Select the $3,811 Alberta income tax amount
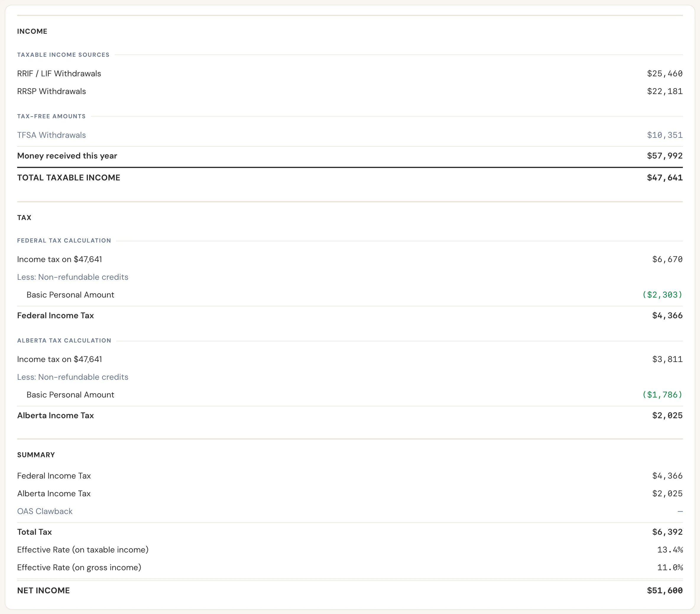 [x=667, y=359]
